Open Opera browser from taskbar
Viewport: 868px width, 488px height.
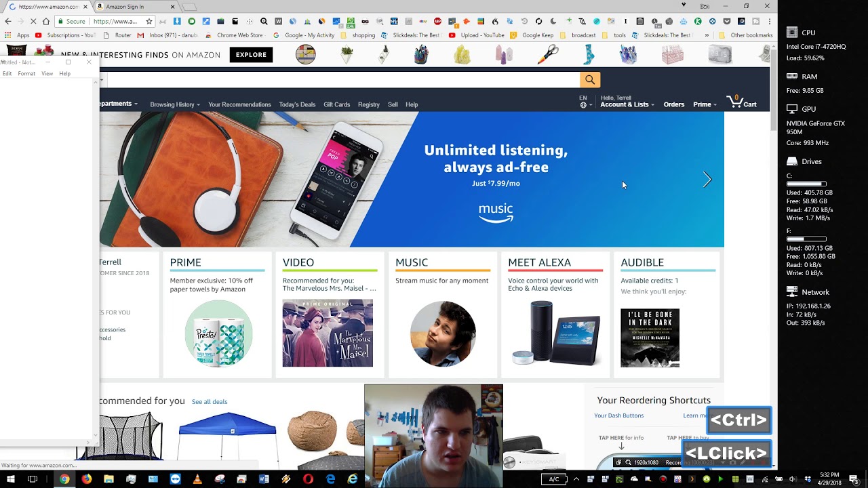309,479
